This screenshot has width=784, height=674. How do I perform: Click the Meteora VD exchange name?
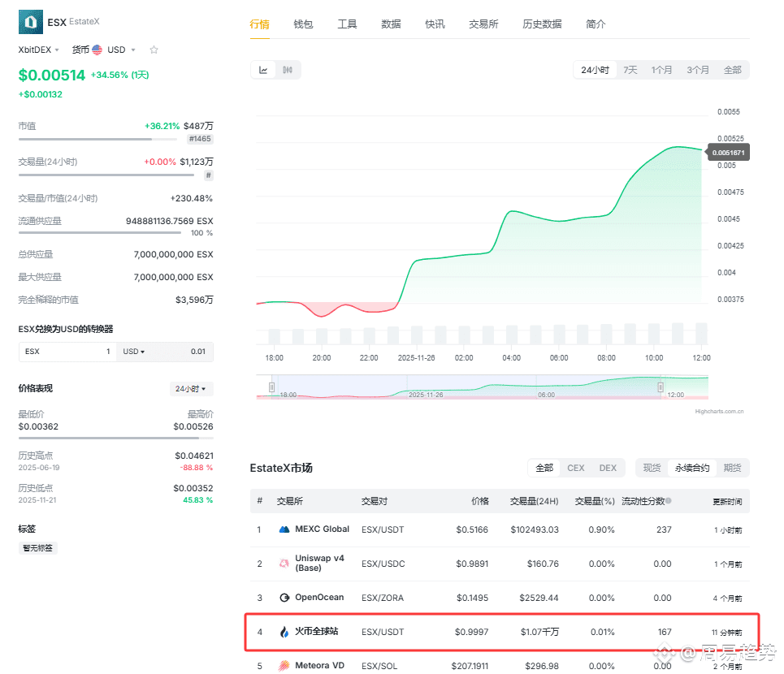coord(319,666)
